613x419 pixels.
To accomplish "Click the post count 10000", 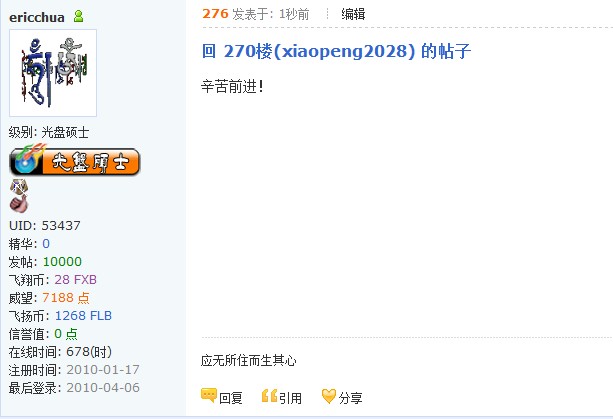I will [x=62, y=261].
